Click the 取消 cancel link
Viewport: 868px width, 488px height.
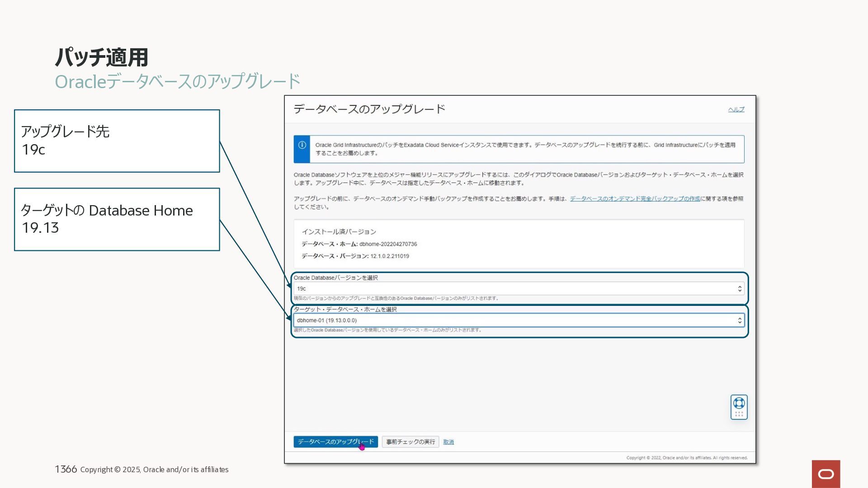[448, 442]
